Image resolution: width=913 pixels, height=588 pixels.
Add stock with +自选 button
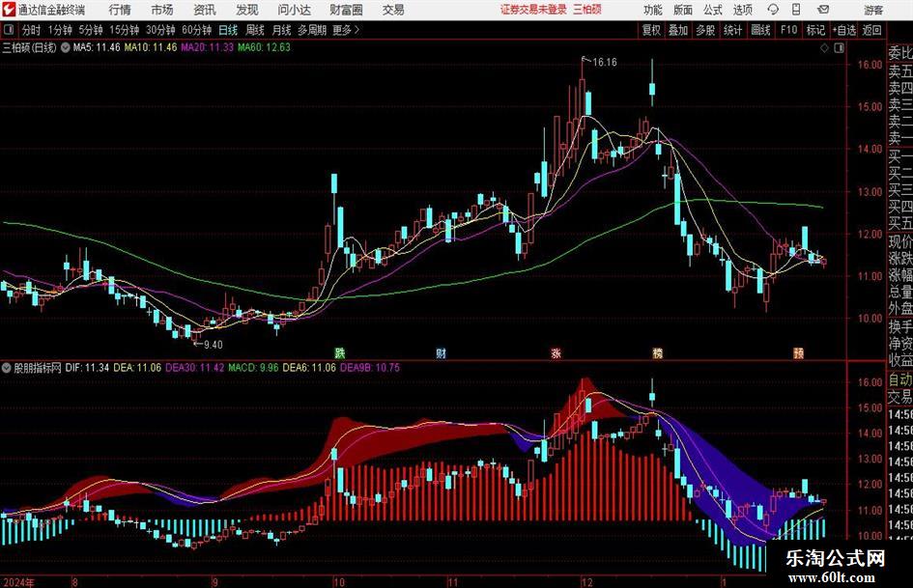click(843, 30)
